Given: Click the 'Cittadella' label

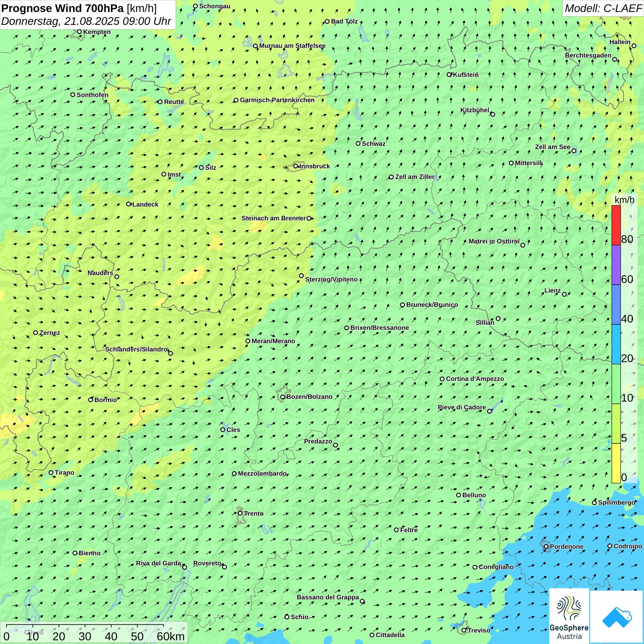Looking at the screenshot, I should pos(390,635).
